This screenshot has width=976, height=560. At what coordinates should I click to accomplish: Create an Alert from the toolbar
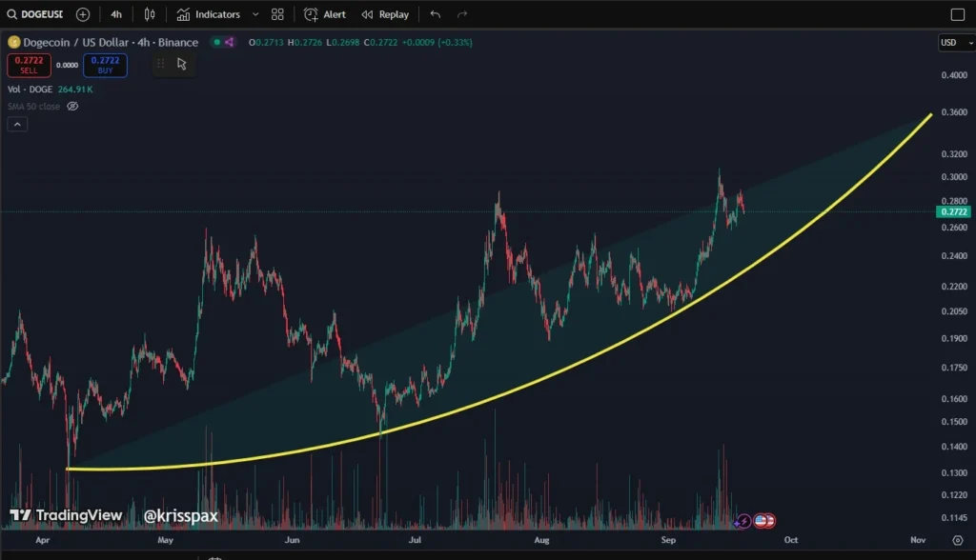324,14
